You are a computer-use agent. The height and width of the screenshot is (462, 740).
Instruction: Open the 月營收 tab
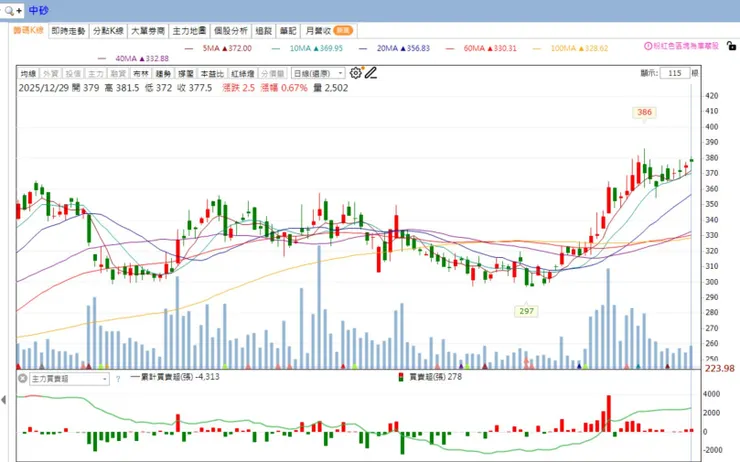(x=328, y=31)
